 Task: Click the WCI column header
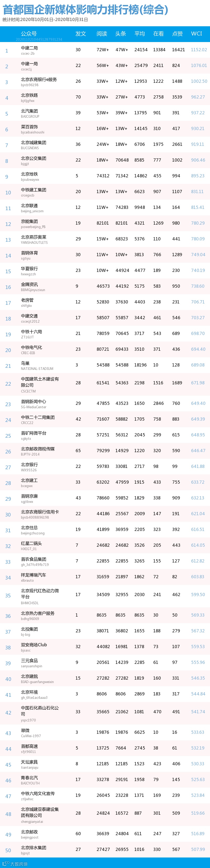pyautogui.click(x=197, y=34)
